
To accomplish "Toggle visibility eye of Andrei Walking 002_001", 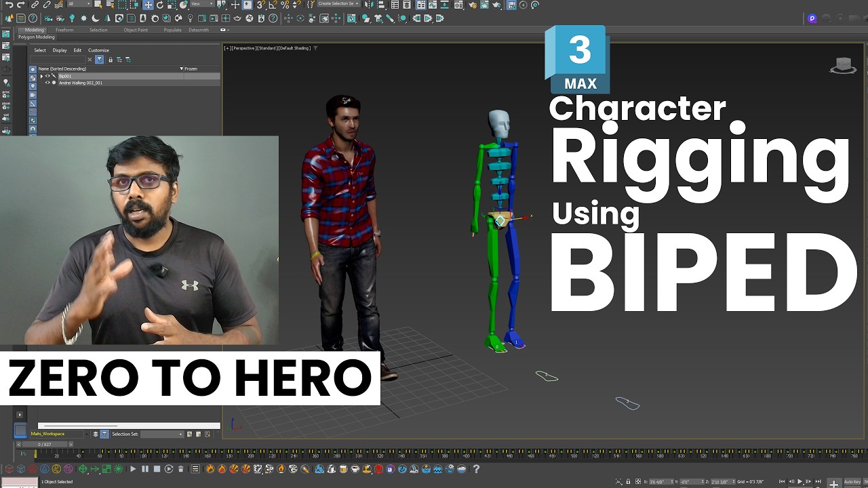I will (x=47, y=83).
